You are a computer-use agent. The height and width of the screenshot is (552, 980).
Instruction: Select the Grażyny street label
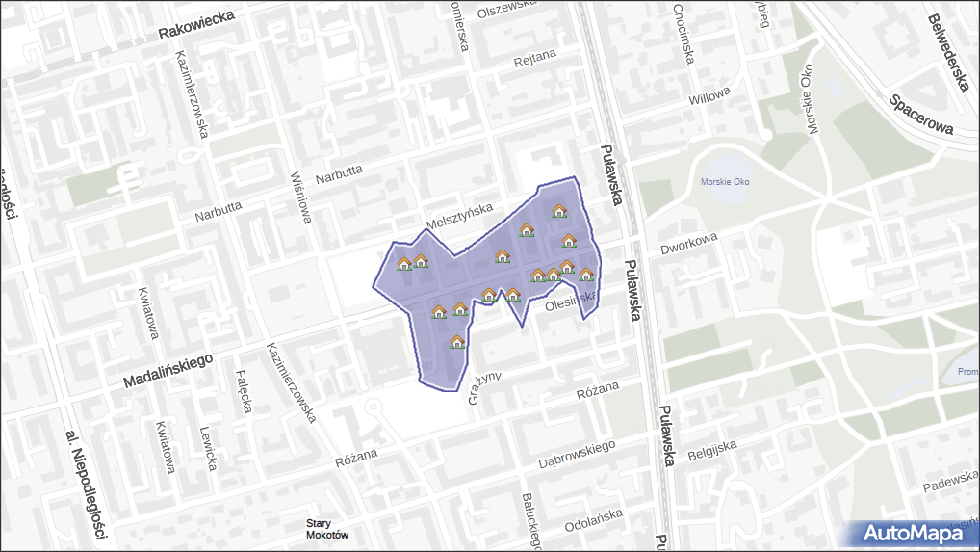[484, 387]
